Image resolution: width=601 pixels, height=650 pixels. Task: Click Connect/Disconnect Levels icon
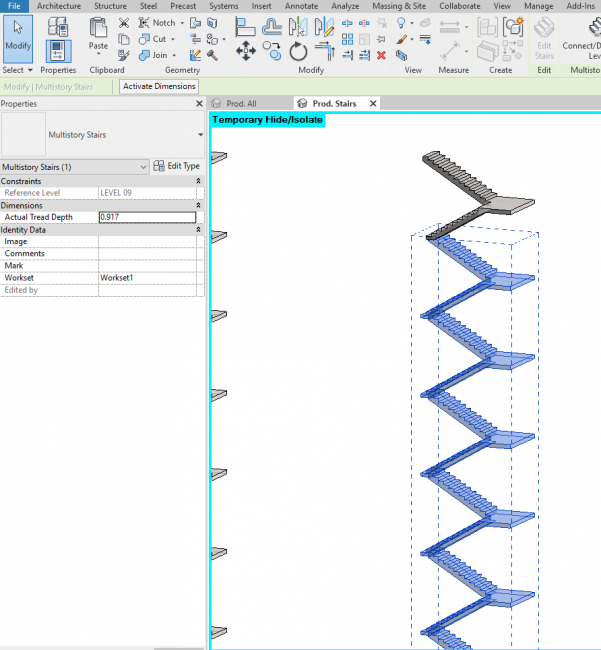tap(582, 37)
